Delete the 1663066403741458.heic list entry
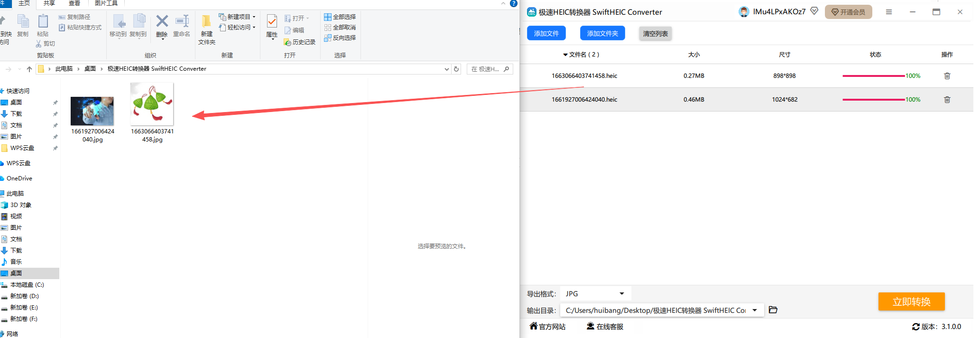Screen dimensions: 980x338 coord(947,76)
